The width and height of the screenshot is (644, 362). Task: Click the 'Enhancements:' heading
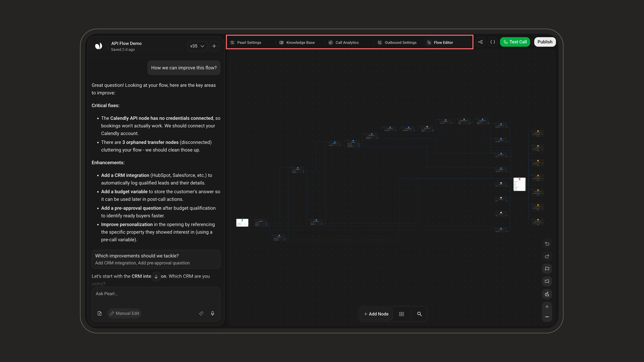[108, 163]
